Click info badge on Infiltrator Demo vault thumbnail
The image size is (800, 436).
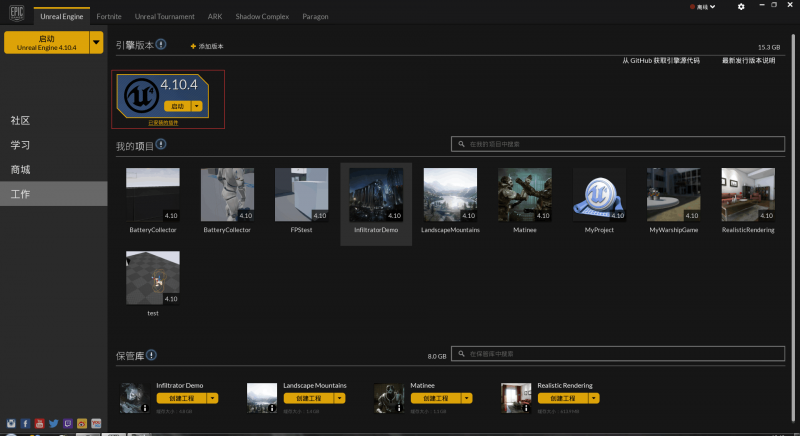[x=145, y=408]
